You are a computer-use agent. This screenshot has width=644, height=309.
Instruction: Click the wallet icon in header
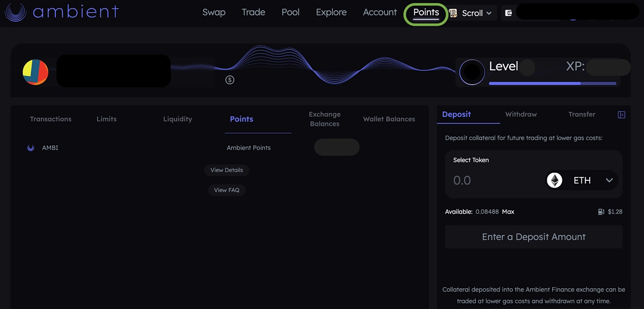click(x=509, y=13)
